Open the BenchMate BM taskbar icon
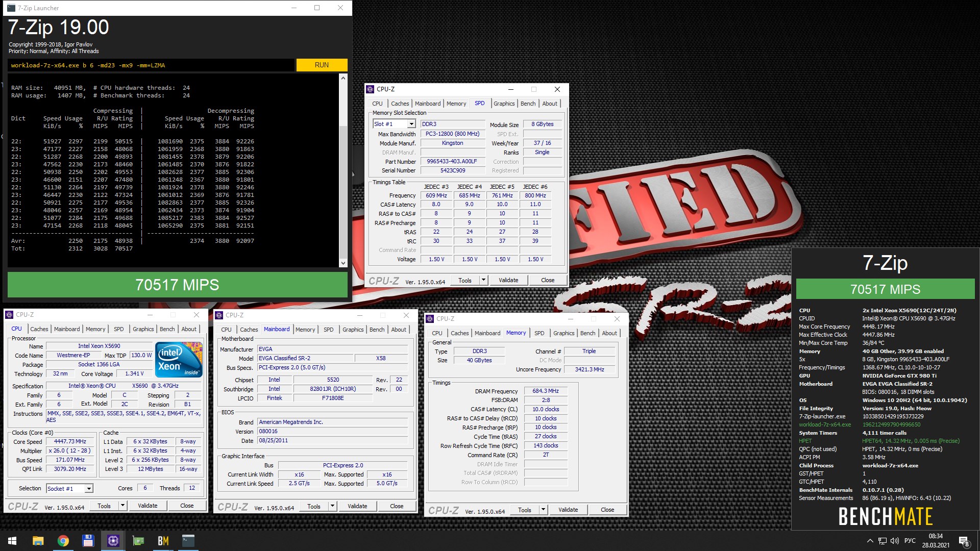This screenshot has height=551, width=980. (x=163, y=541)
